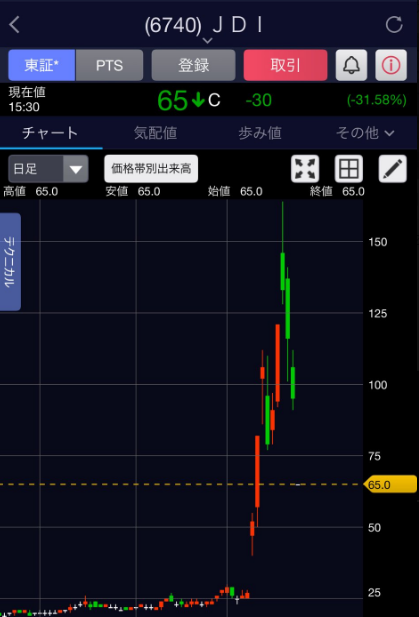Click the (6740) JDI title
Screen dimensions: 419x617
coord(204,25)
